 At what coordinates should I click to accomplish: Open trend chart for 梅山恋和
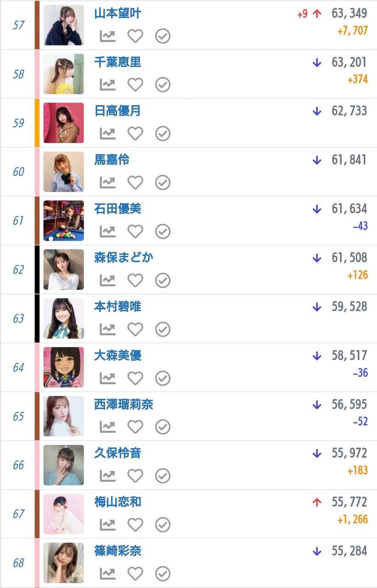click(107, 525)
